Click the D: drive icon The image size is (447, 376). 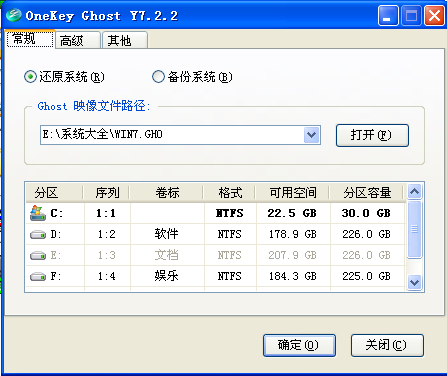coord(38,235)
